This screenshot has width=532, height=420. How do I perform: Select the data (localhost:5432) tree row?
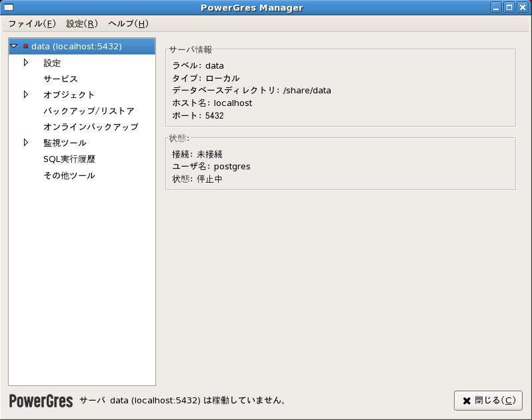pyautogui.click(x=82, y=46)
